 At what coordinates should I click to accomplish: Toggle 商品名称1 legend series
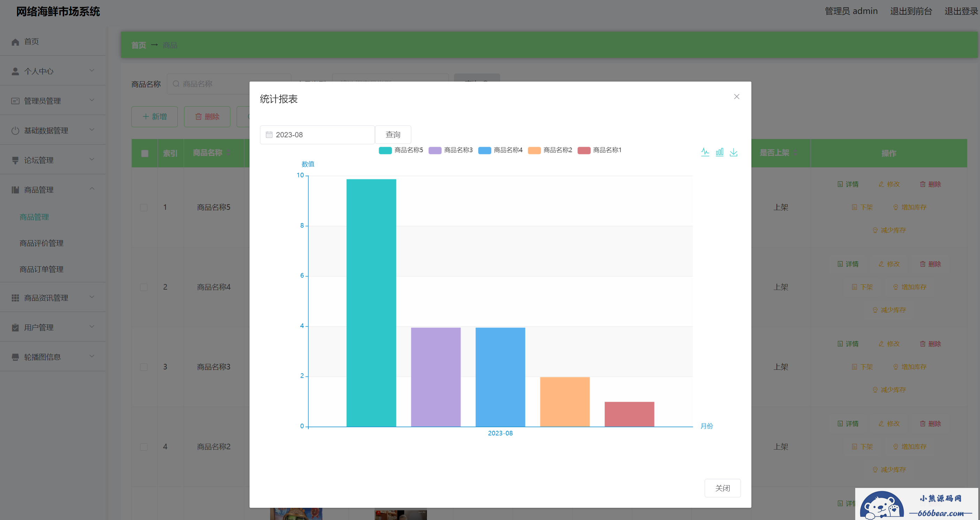pos(599,150)
